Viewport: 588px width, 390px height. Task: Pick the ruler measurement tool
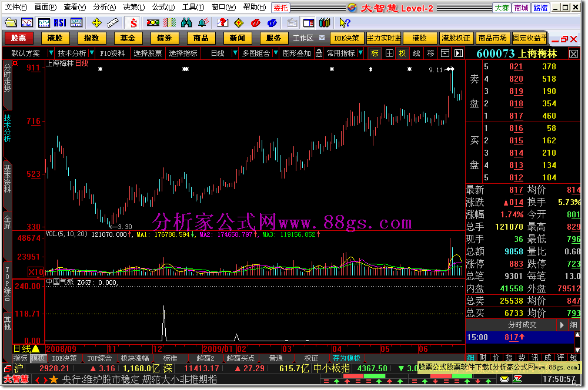[113, 23]
